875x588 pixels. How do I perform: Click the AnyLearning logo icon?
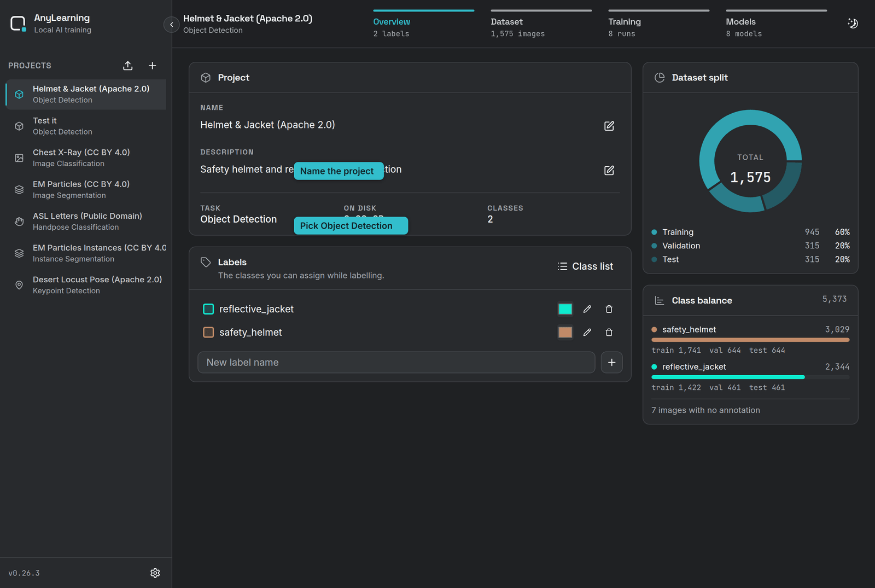pyautogui.click(x=18, y=24)
